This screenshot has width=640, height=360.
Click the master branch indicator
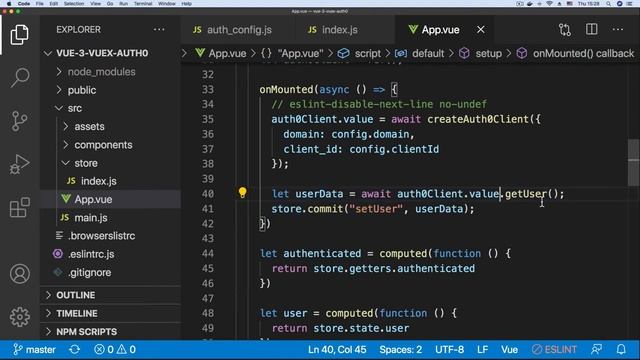point(34,349)
